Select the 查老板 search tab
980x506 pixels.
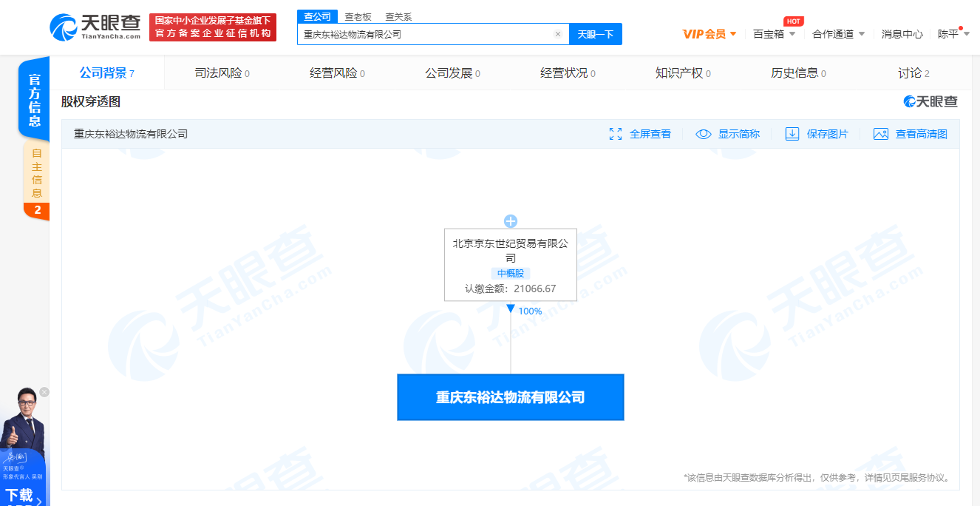(x=358, y=16)
